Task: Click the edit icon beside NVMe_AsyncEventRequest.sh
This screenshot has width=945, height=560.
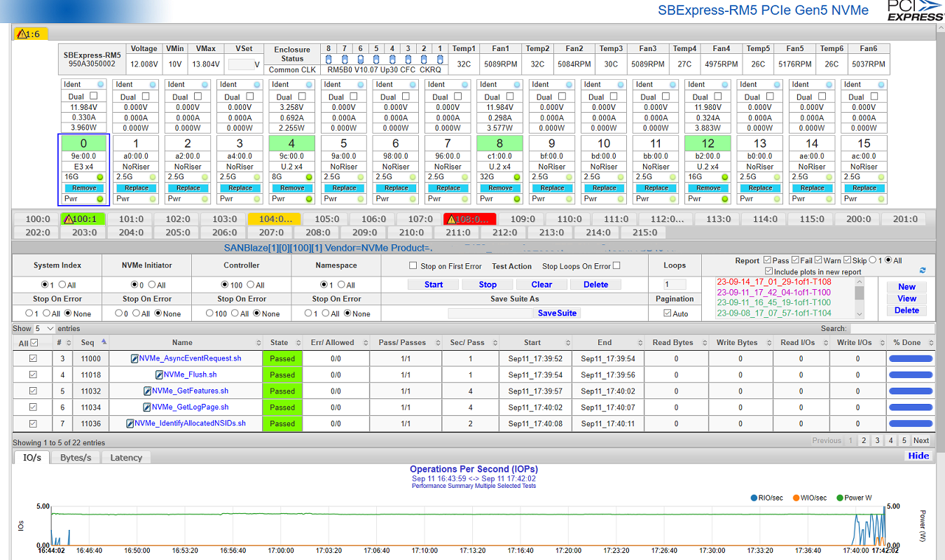Action: (134, 358)
